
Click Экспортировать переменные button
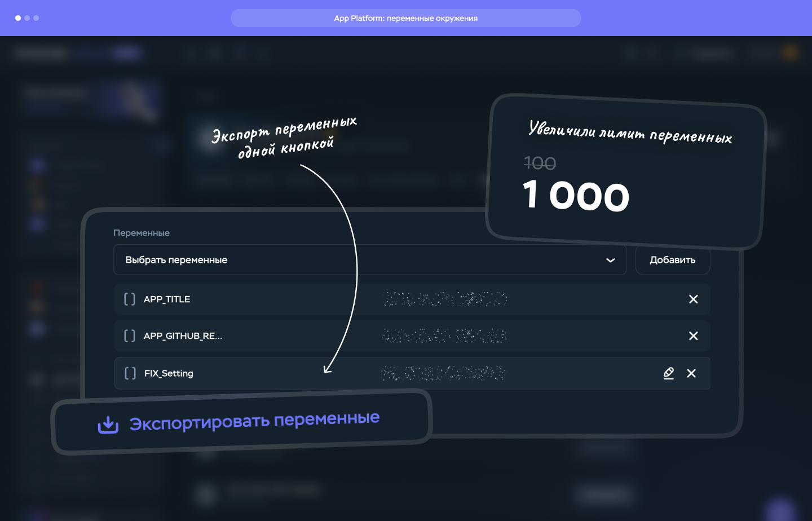tap(241, 422)
